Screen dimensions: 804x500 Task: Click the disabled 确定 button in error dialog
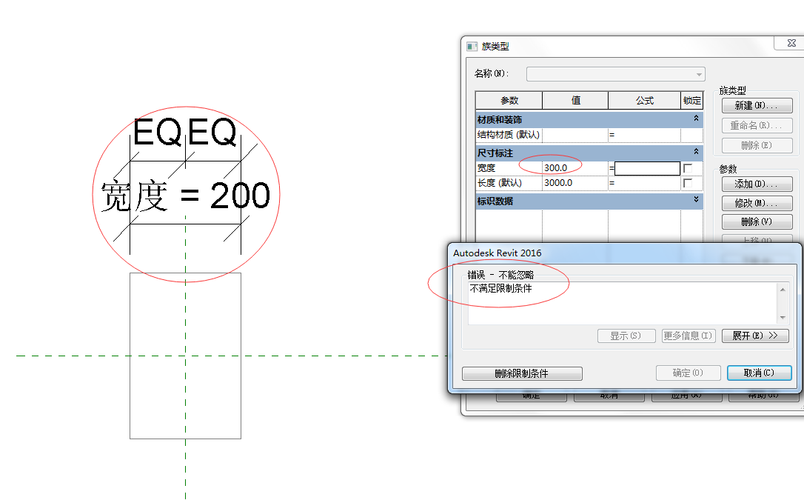688,373
